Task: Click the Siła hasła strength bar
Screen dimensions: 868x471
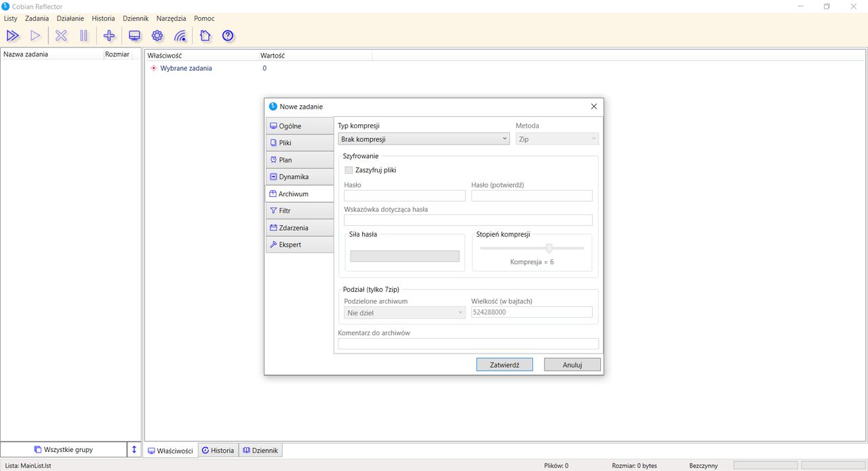Action: pos(405,256)
